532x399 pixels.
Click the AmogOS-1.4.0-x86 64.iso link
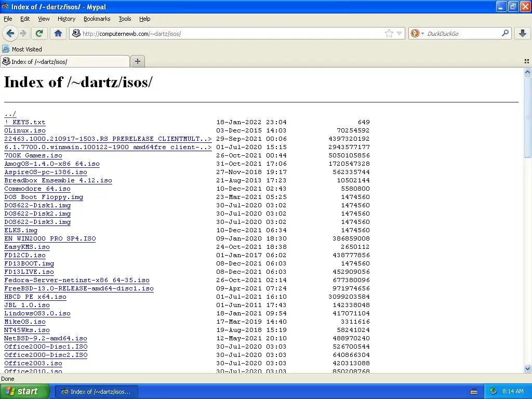52,164
